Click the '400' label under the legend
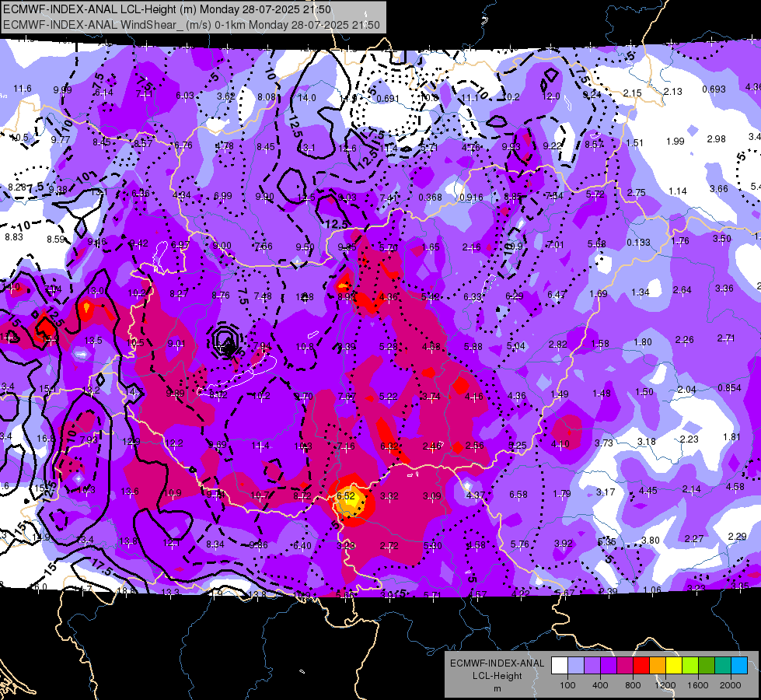 tap(600, 685)
